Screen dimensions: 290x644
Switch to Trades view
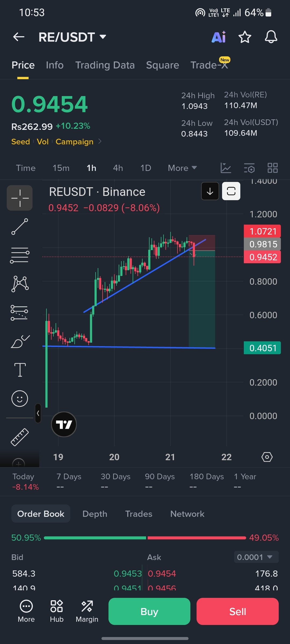[x=139, y=514]
